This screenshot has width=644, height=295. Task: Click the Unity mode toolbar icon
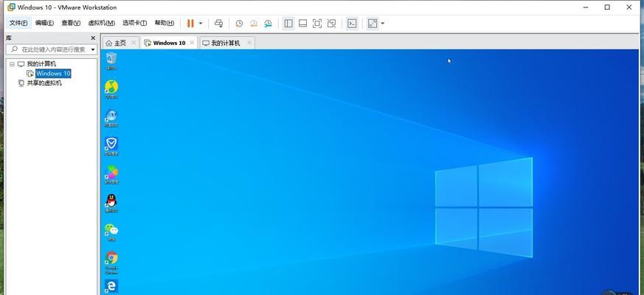point(331,24)
